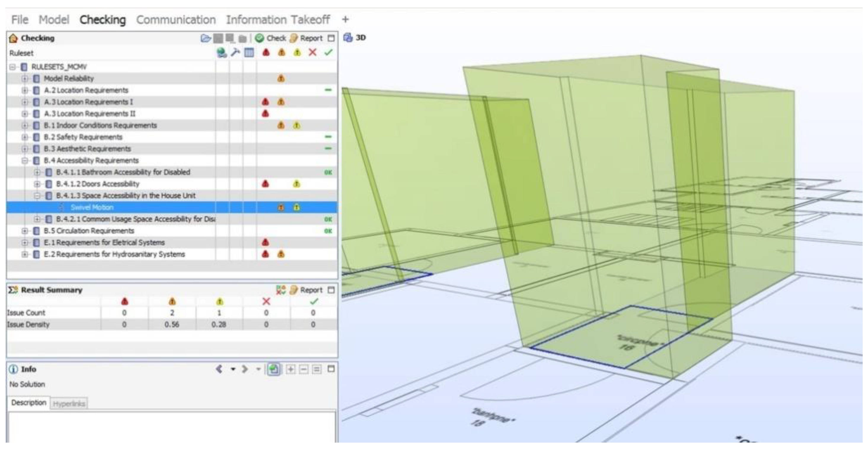Collapse B.4 Accessibility Requirements

point(25,161)
